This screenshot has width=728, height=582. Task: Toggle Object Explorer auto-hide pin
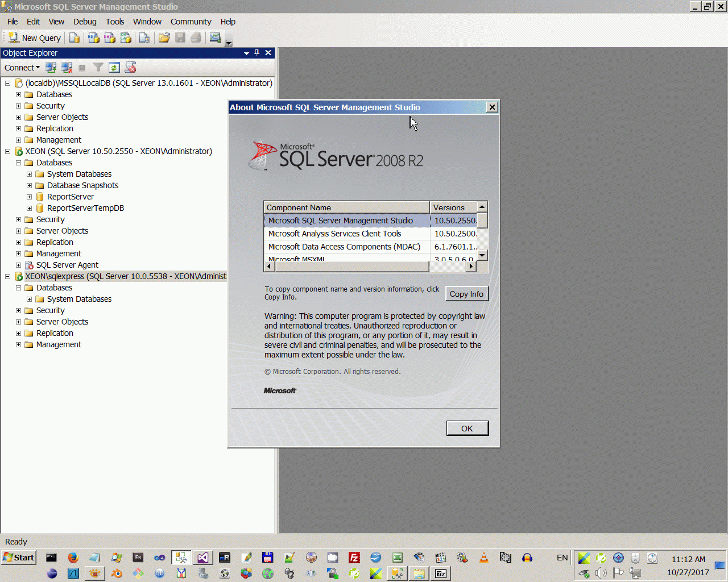point(257,53)
